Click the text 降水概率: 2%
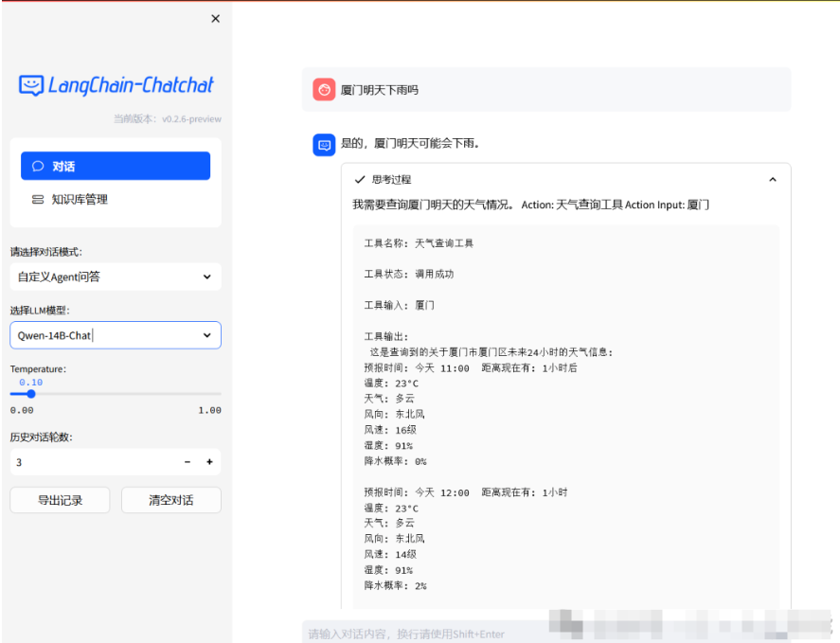Viewport: 840px width, 643px height. pos(395,585)
